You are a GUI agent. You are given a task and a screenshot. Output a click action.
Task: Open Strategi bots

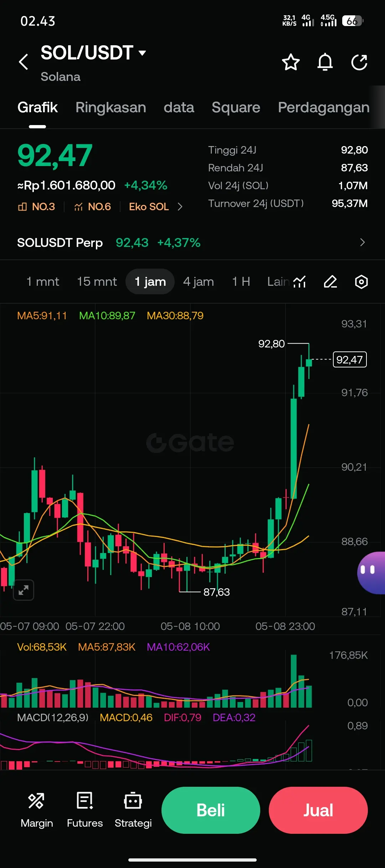point(133,810)
